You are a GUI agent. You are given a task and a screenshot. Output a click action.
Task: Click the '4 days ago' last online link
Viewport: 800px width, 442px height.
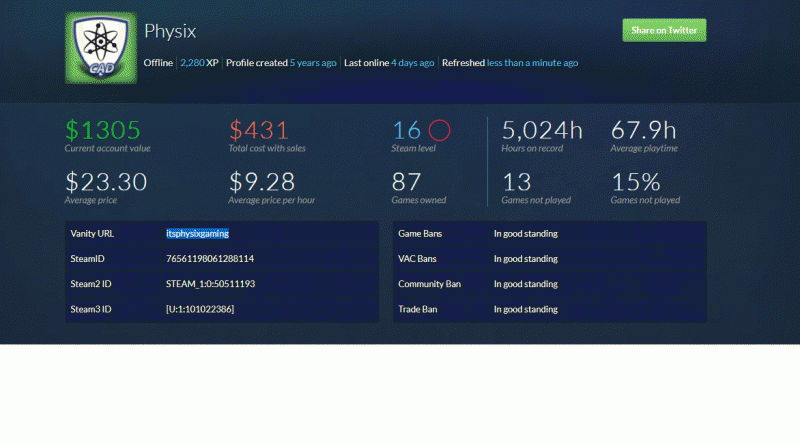413,63
